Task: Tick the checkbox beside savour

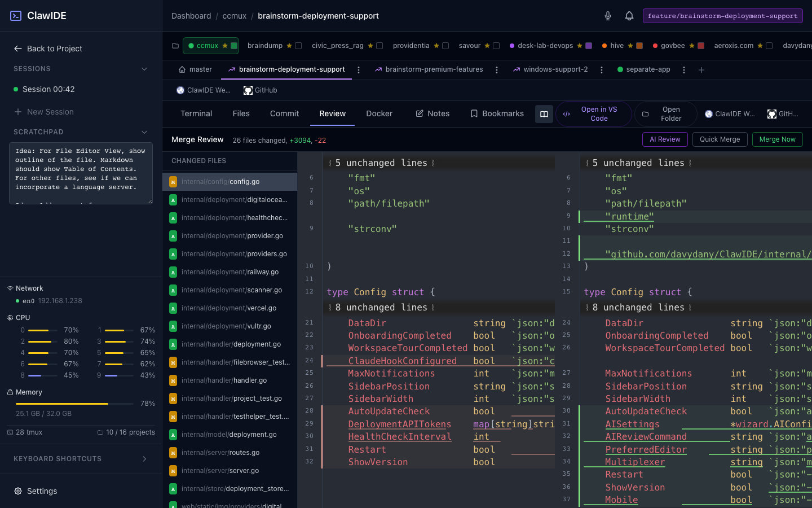Action: point(496,46)
